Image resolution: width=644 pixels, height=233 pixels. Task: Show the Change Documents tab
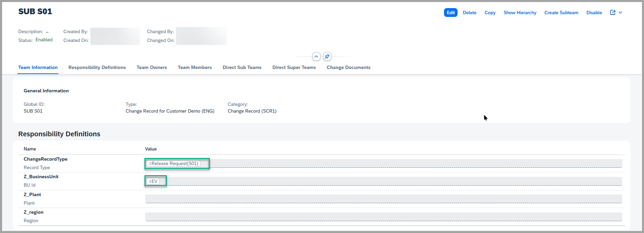[x=348, y=67]
